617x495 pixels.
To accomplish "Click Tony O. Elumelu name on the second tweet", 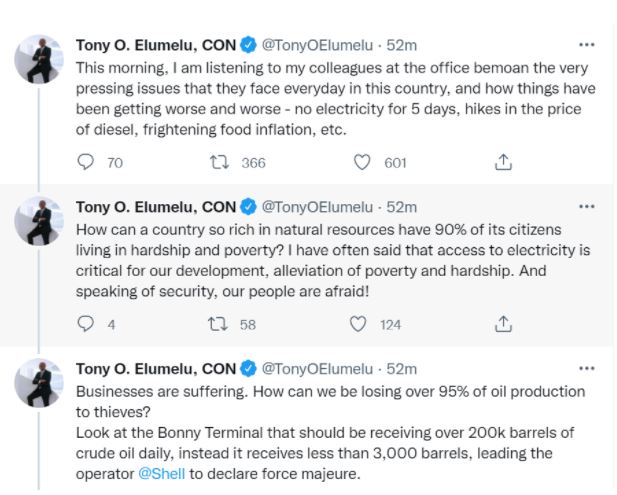I will coord(155,207).
